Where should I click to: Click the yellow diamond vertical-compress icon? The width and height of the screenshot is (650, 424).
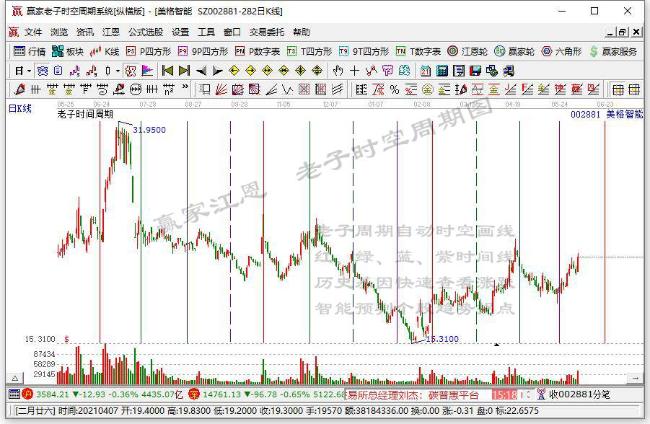(317, 71)
